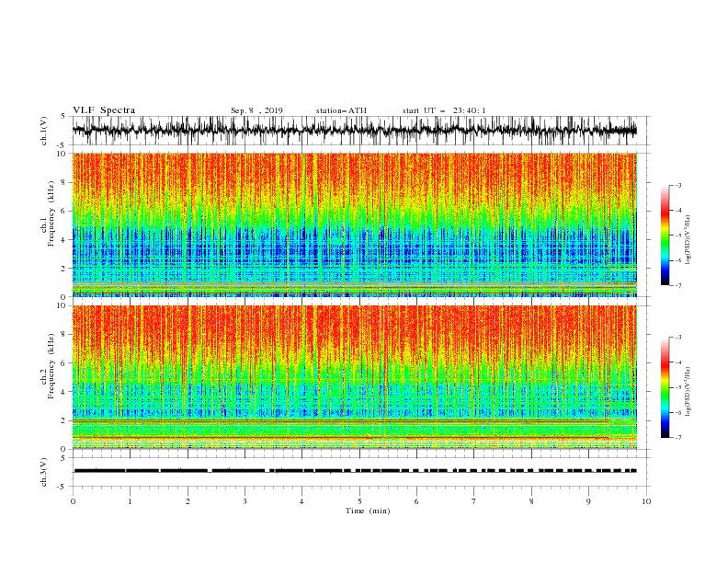Click the 'station=ATH' label
This screenshot has width=728, height=563.
[x=341, y=110]
